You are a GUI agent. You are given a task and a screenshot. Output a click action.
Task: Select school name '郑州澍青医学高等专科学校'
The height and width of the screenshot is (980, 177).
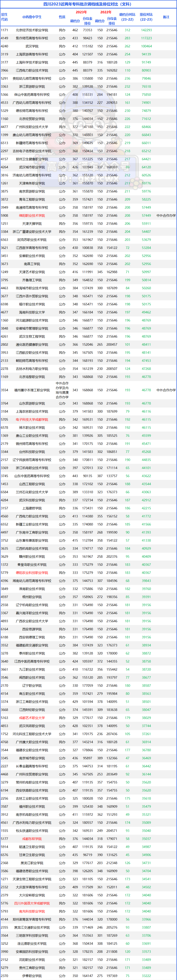[32, 920]
